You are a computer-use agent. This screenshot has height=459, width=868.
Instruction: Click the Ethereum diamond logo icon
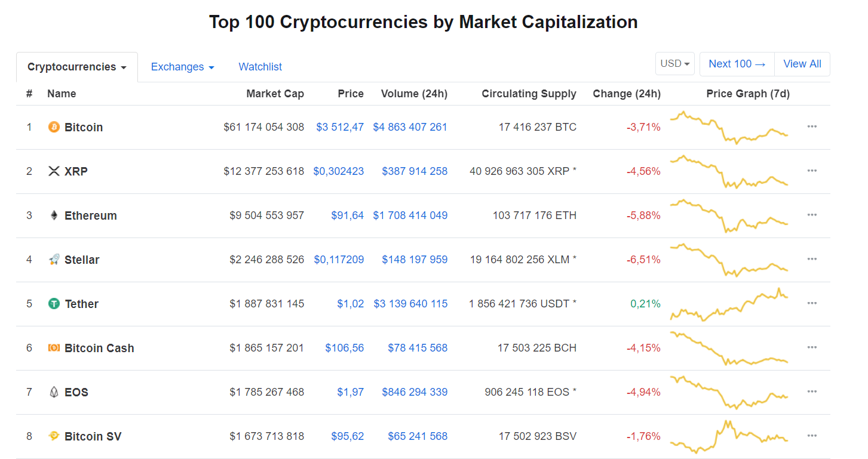click(54, 215)
